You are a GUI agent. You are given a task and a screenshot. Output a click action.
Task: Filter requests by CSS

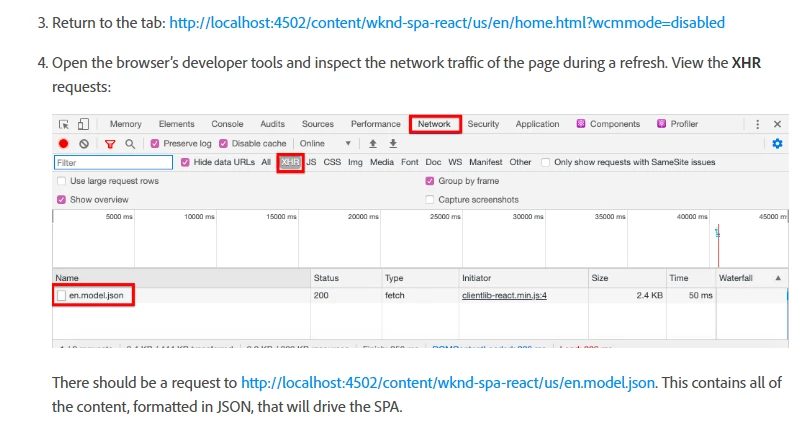pyautogui.click(x=332, y=162)
